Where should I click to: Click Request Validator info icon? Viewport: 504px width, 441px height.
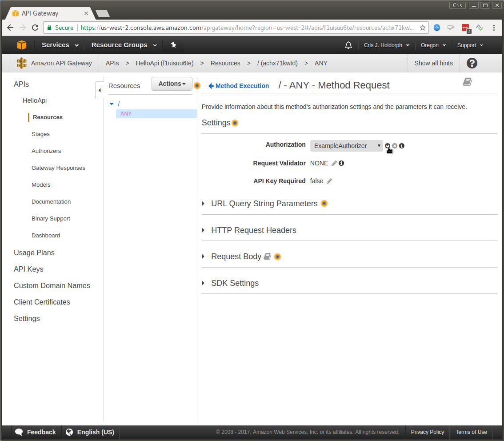coord(341,163)
